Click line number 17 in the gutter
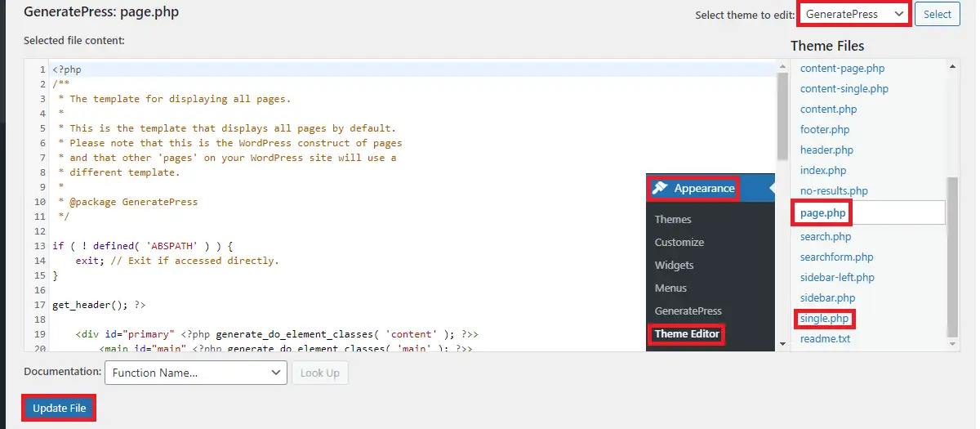 point(39,305)
